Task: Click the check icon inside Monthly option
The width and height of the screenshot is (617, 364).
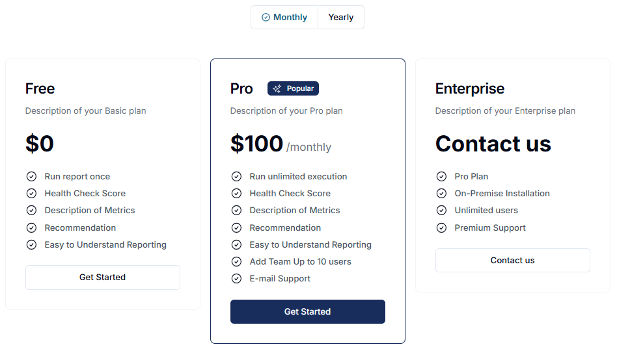Action: point(266,18)
